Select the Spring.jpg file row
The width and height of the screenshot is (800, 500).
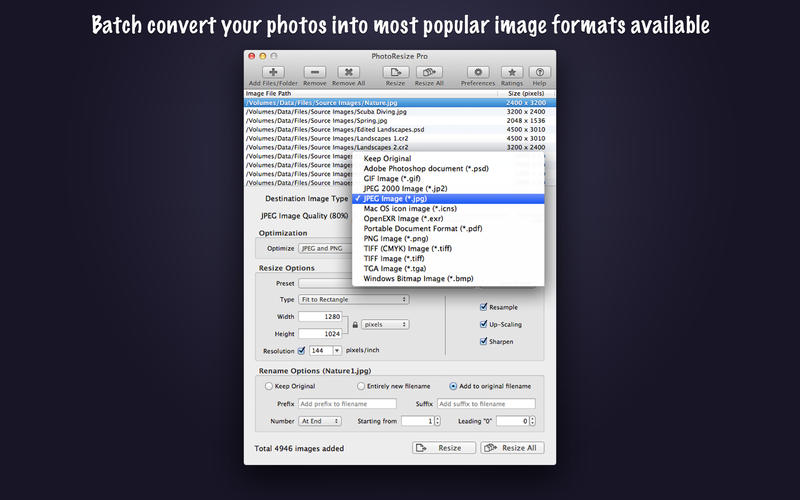pos(400,120)
